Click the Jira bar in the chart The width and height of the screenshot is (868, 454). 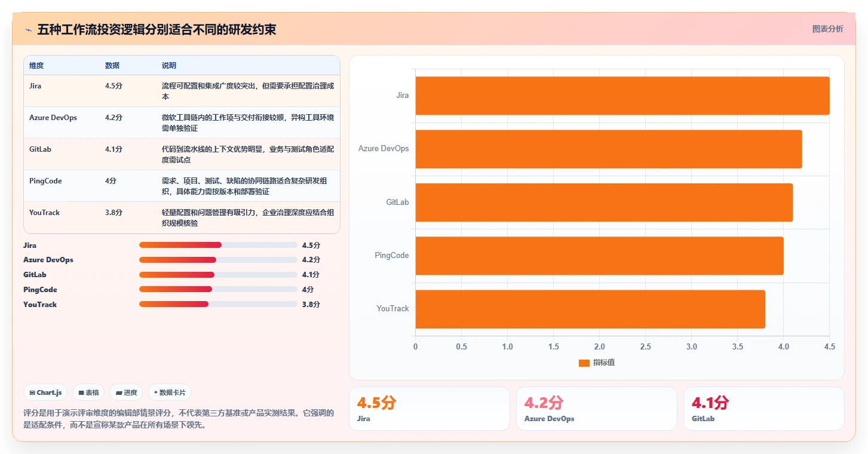(x=622, y=96)
